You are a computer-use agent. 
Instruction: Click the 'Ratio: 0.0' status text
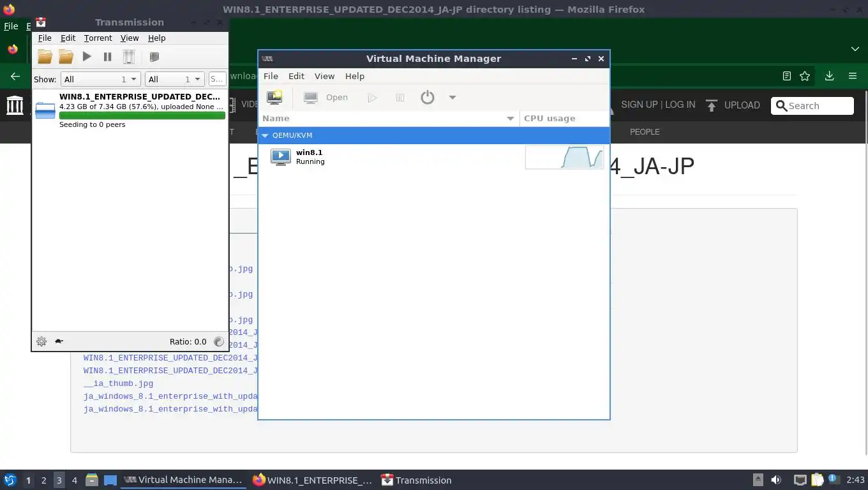(188, 341)
